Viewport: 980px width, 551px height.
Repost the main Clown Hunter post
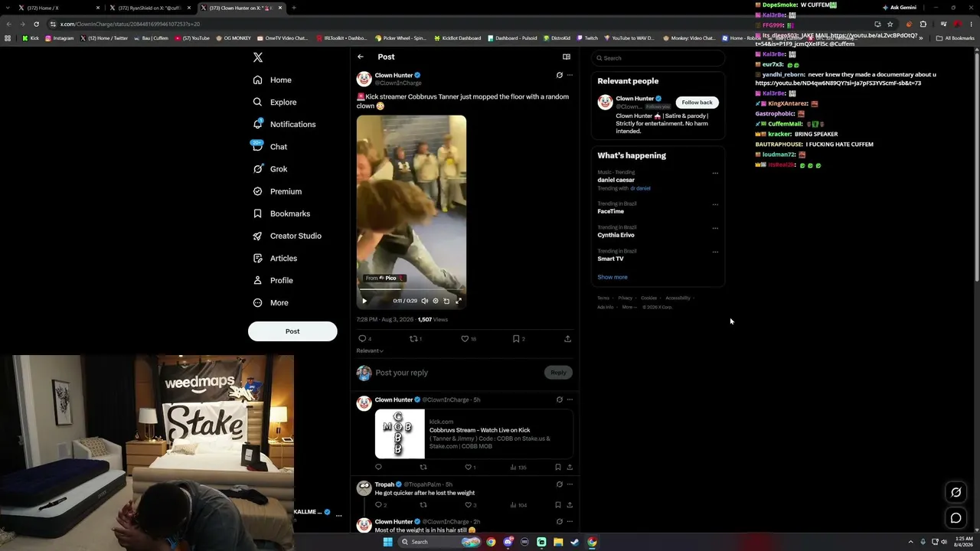[x=413, y=338]
